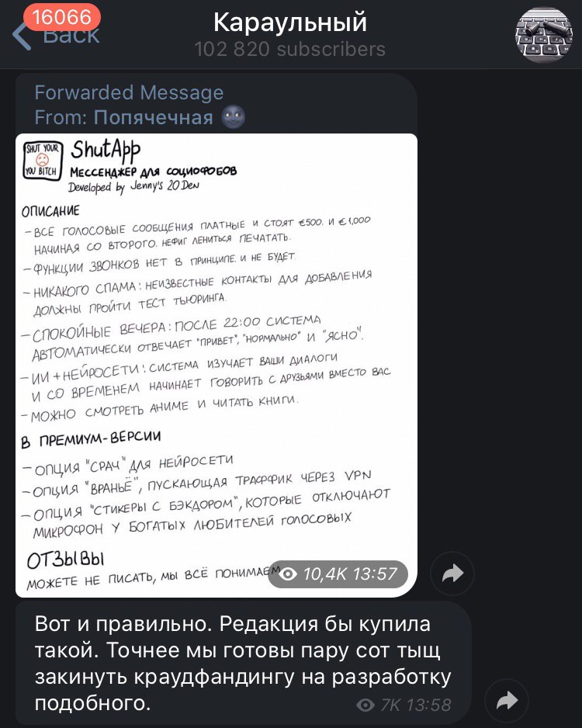Open the Попячечная forwarded source link
Screen dimensions: 582x728
[153, 117]
